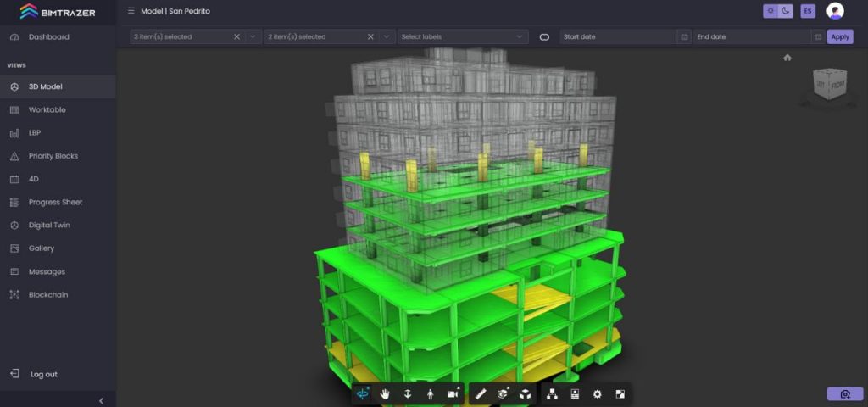The width and height of the screenshot is (868, 407).
Task: Toggle the hamburger sidebar menu
Action: click(131, 11)
